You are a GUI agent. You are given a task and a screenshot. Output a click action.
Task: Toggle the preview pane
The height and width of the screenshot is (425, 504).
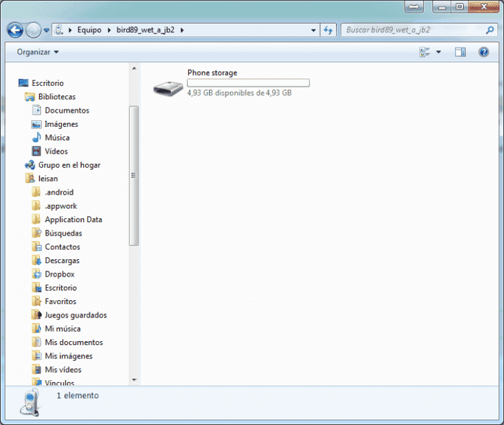tap(460, 52)
